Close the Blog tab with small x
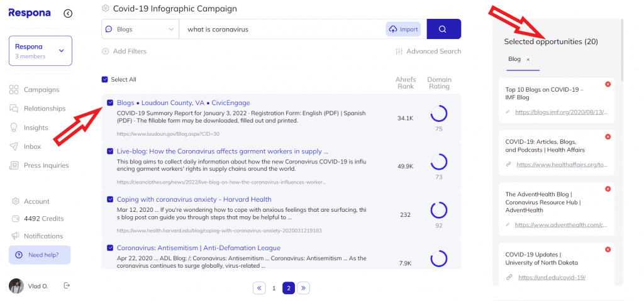This screenshot has height=301, width=644. point(528,60)
